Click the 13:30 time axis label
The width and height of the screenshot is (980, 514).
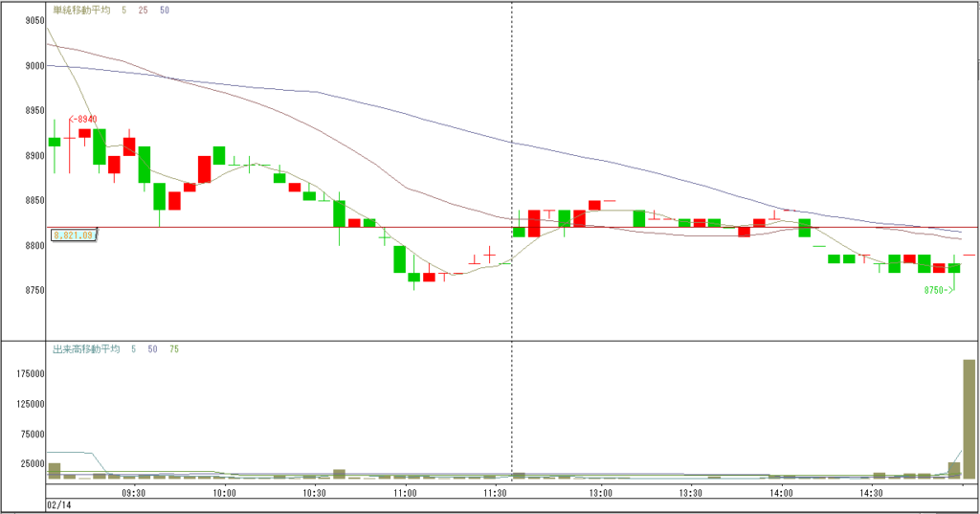[x=691, y=493]
